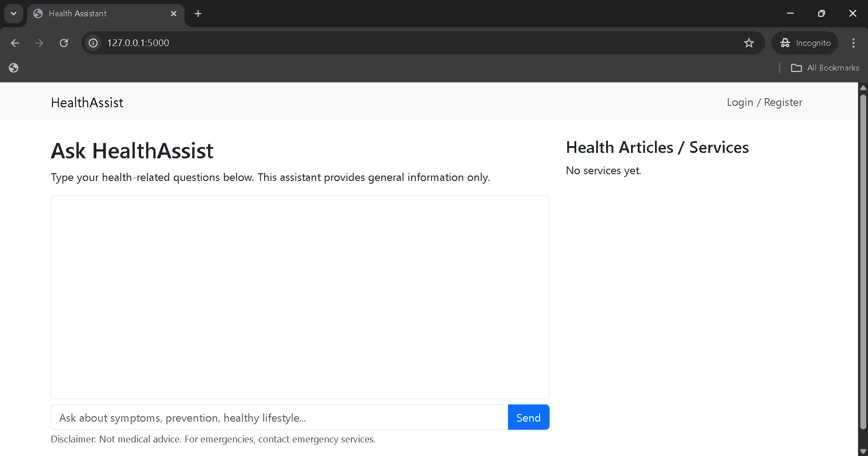
Task: Click the page vertical scrollbar thumb
Action: pyautogui.click(x=863, y=262)
